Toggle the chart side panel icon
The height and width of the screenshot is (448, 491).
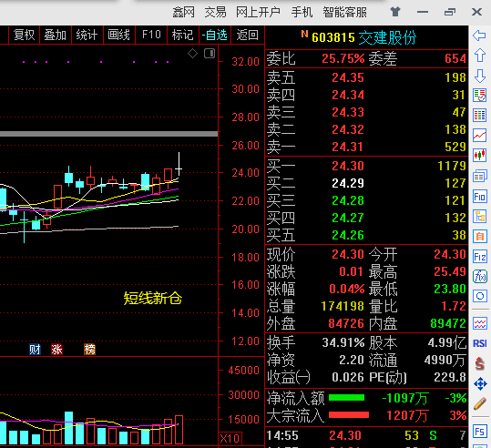[210, 53]
